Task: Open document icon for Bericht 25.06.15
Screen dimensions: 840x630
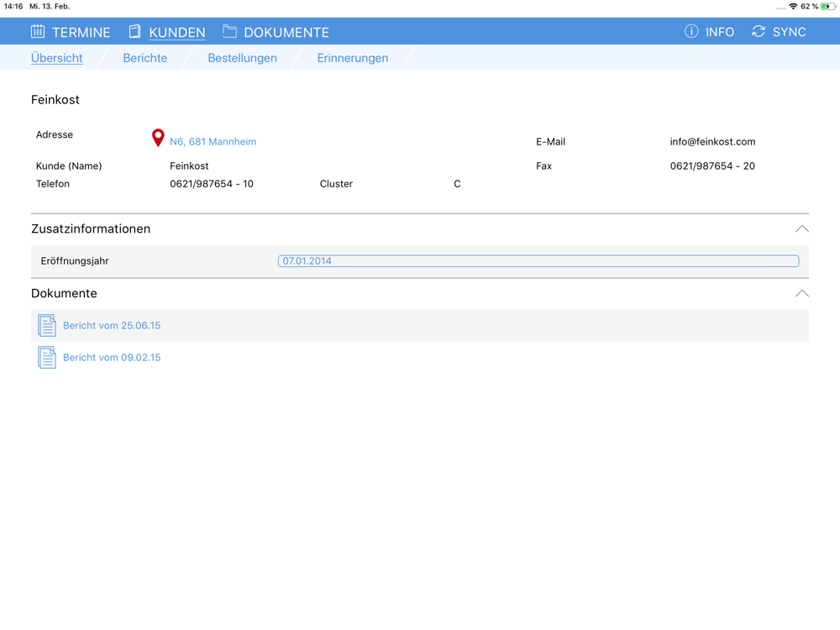Action: point(46,326)
